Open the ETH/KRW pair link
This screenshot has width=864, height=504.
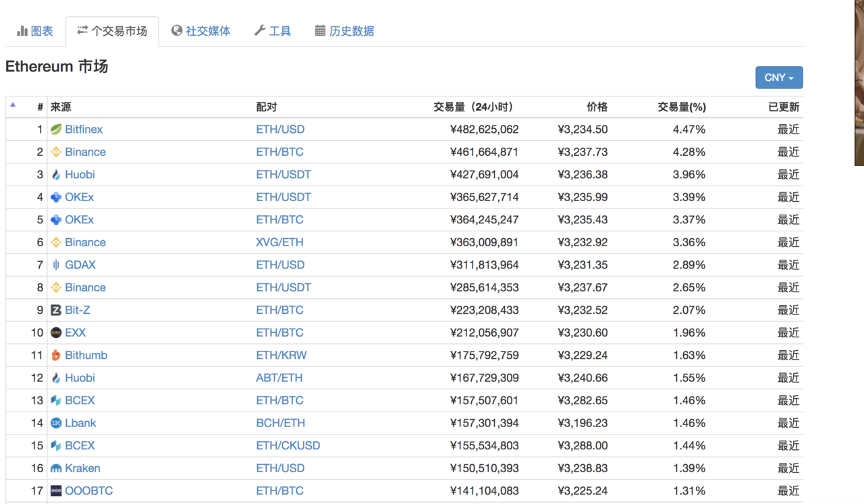tap(281, 356)
